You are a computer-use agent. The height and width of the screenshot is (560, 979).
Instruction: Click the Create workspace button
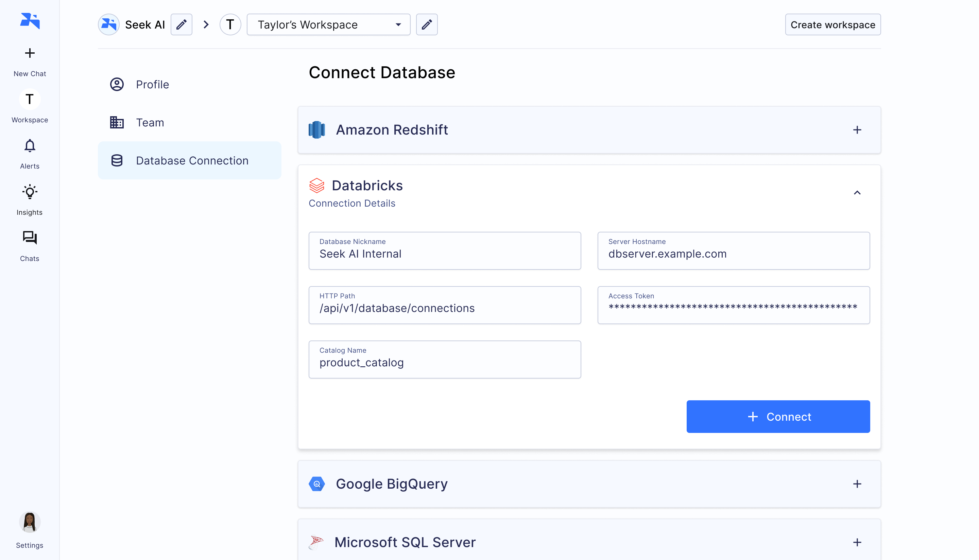coord(832,24)
